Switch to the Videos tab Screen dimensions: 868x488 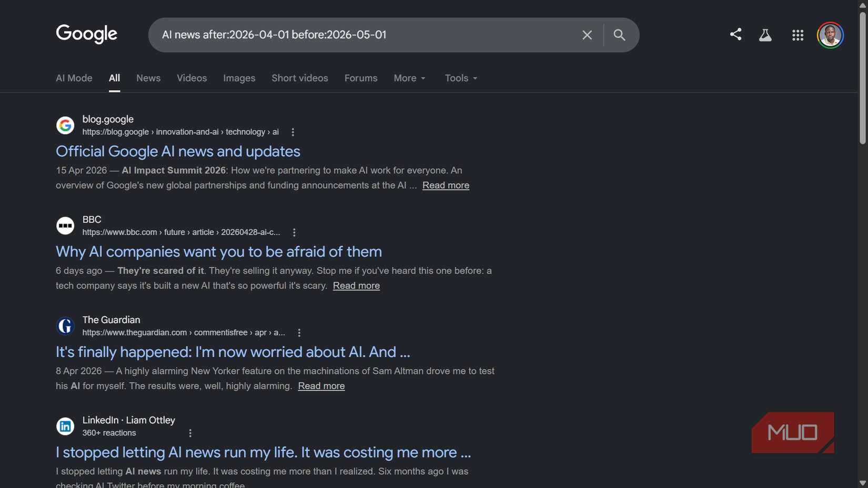(191, 78)
